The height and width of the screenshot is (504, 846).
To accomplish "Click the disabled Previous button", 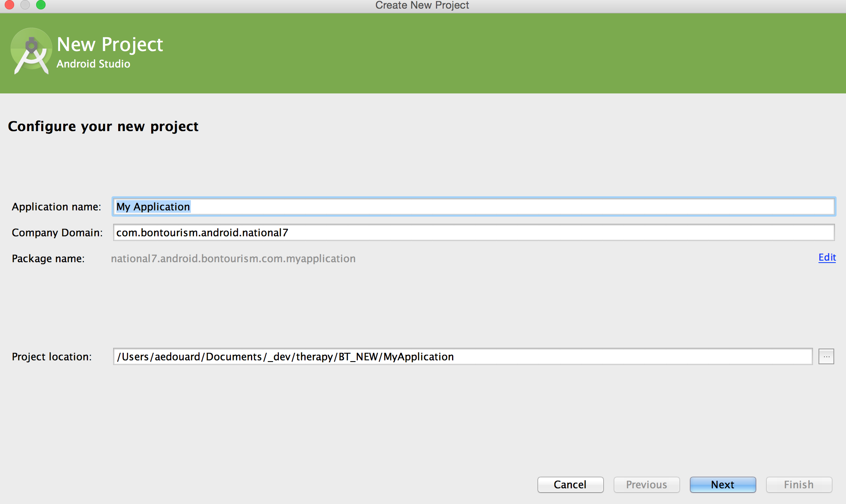I will click(646, 485).
